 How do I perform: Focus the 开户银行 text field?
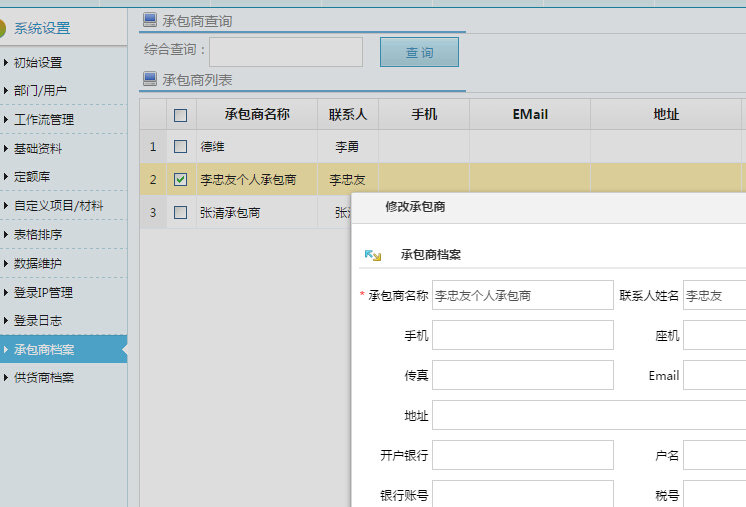(522, 455)
